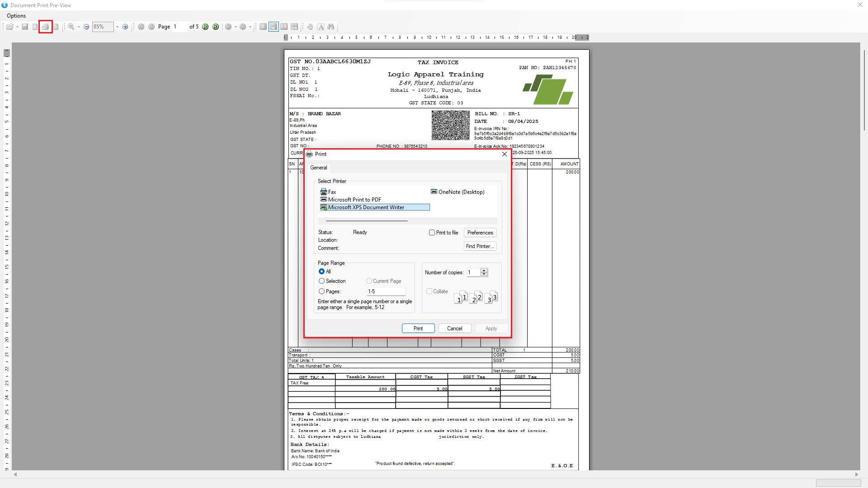The height and width of the screenshot is (488, 868).
Task: Go to next page with green arrow
Action: point(205,27)
